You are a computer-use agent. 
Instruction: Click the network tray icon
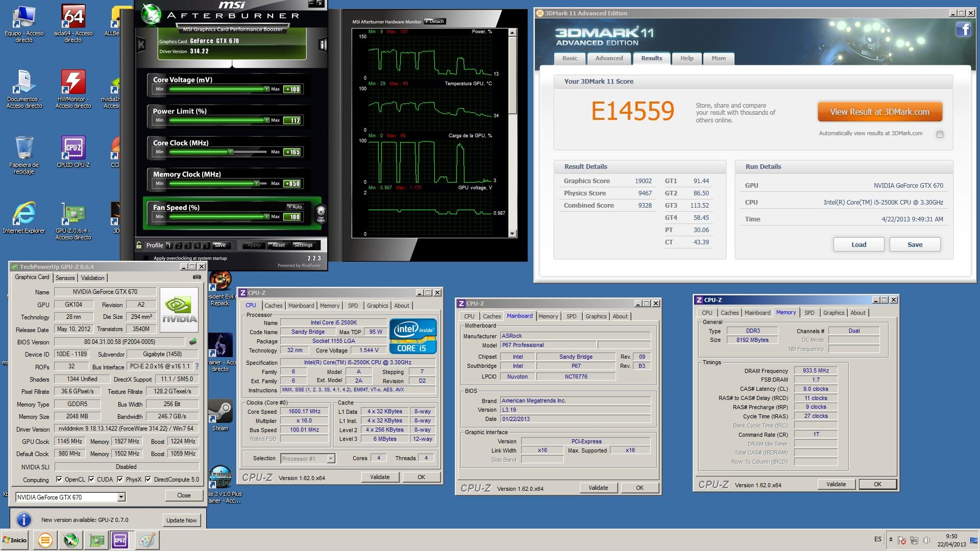(914, 540)
